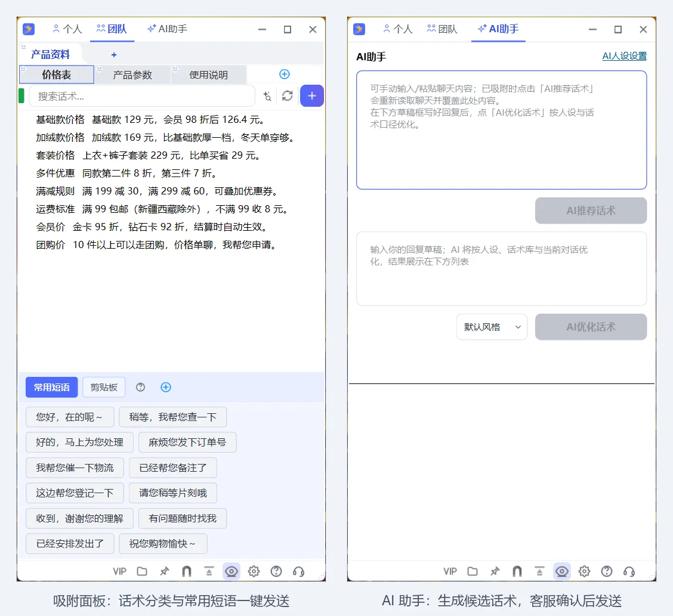
Task: Select the 产品参数 category tab
Action: (x=132, y=75)
